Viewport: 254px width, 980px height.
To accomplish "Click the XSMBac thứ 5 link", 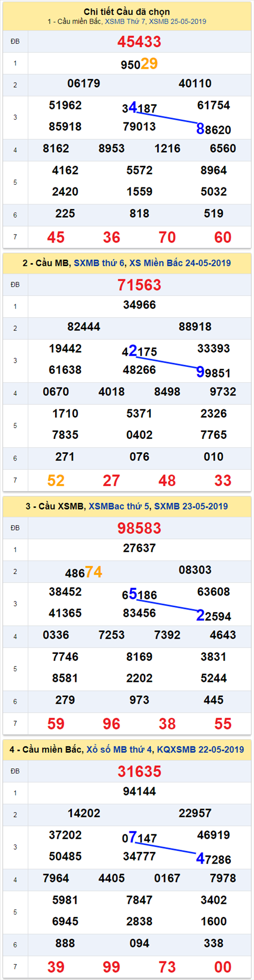I will point(120,507).
